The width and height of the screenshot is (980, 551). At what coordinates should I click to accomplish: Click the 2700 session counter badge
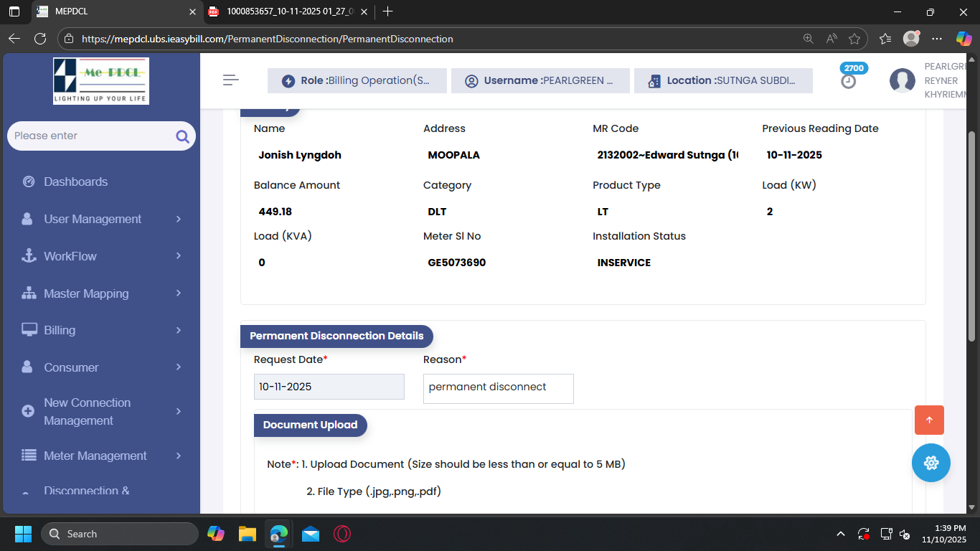[x=854, y=68]
